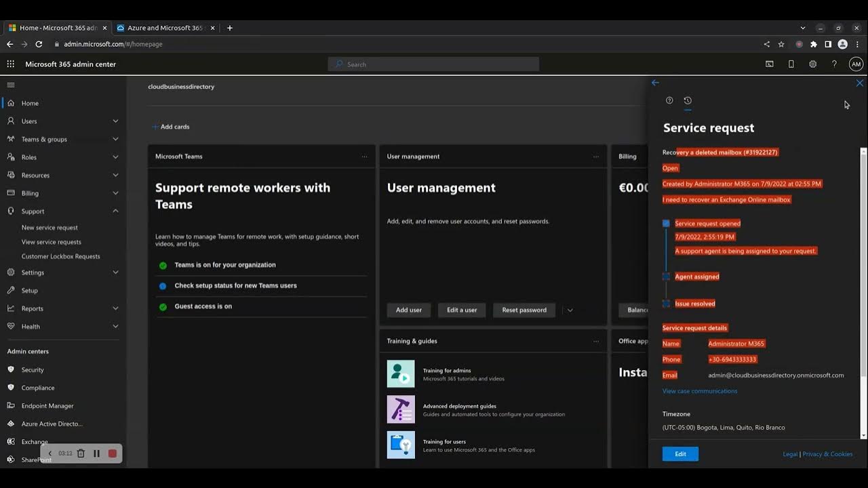Select the history tab in support panel
The width and height of the screenshot is (868, 488).
tap(688, 100)
